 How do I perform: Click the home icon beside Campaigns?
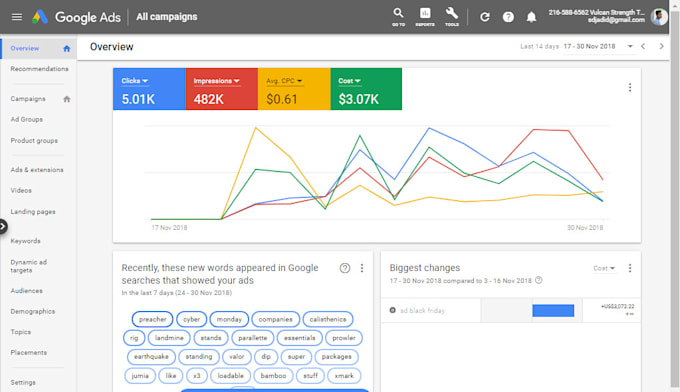pos(66,99)
